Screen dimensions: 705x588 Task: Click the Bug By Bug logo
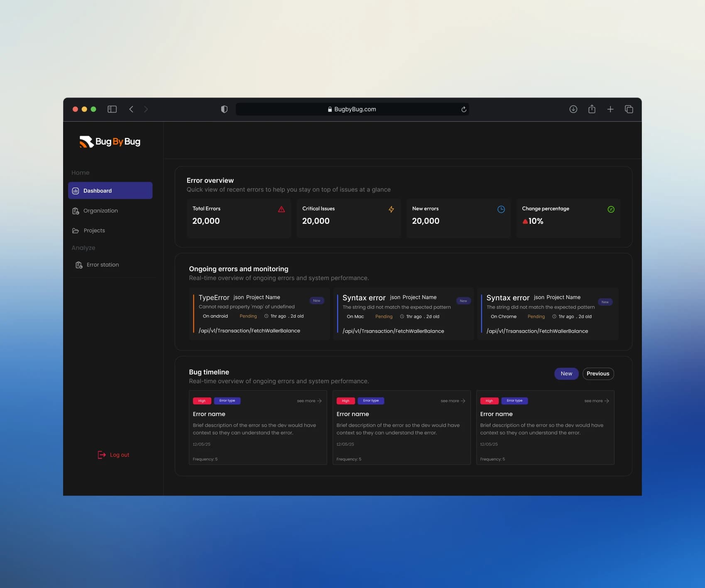point(110,142)
